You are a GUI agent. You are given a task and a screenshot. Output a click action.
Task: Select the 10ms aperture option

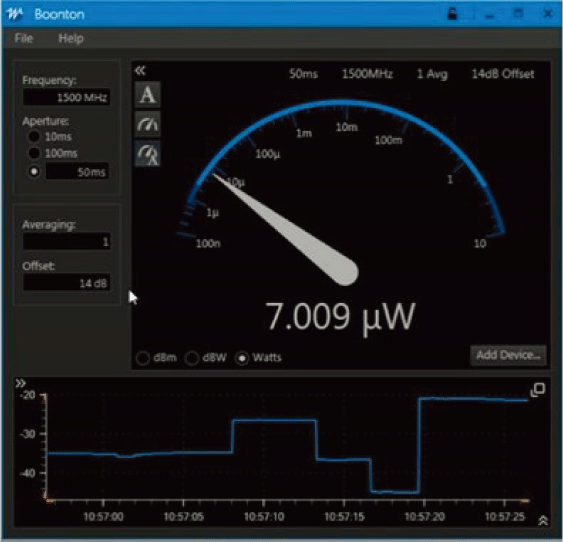click(x=34, y=136)
